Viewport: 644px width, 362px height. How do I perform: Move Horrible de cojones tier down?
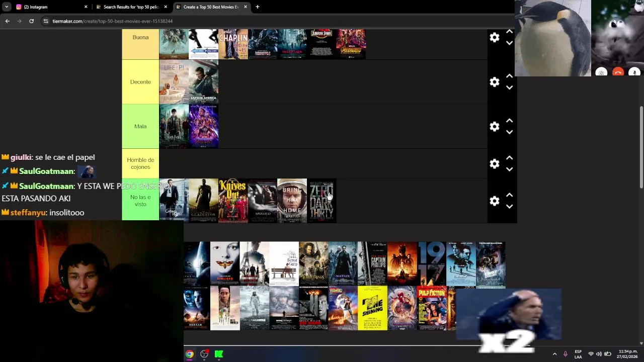pos(509,169)
